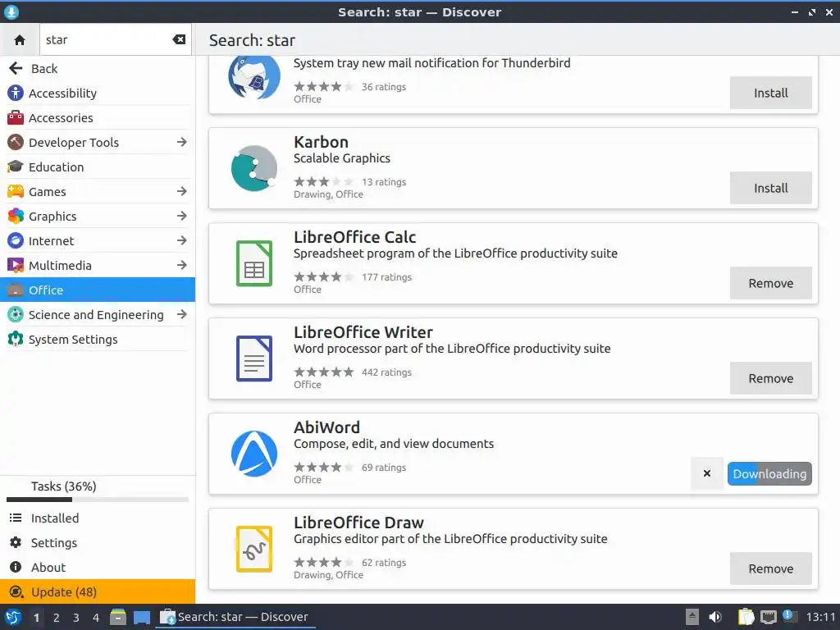
Task: Open the Tasks (36%) entry
Action: click(98, 486)
